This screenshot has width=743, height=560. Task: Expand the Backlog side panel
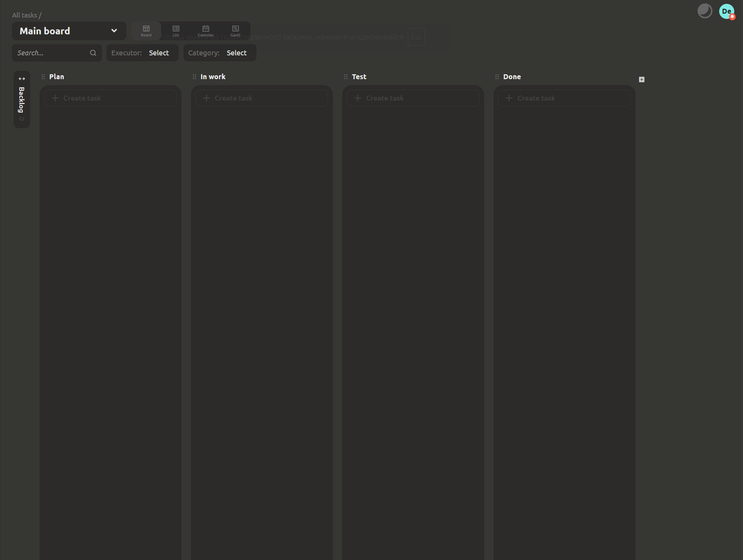point(22,99)
